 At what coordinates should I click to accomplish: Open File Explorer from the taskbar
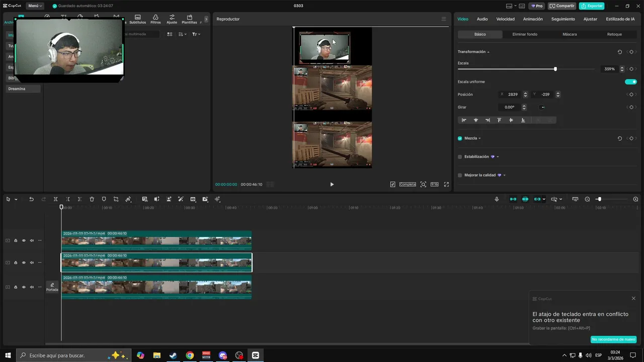click(156, 355)
